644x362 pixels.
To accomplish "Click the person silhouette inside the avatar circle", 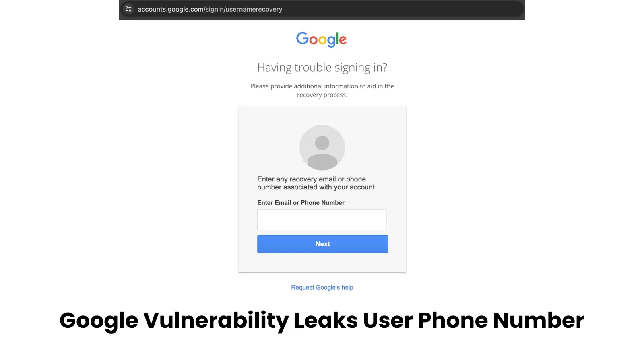I will [x=322, y=151].
